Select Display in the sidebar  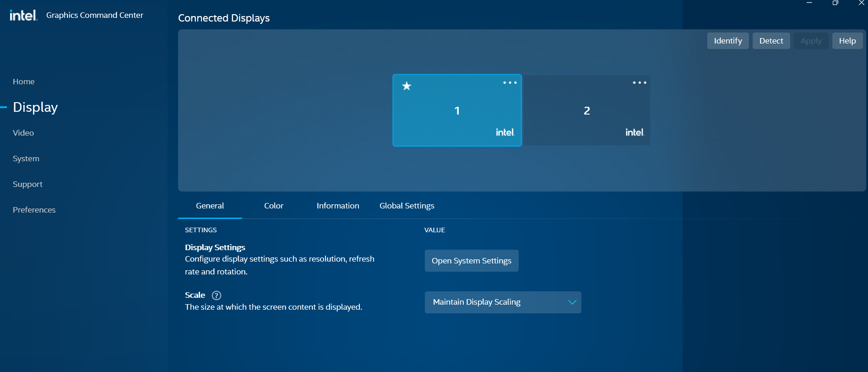35,107
